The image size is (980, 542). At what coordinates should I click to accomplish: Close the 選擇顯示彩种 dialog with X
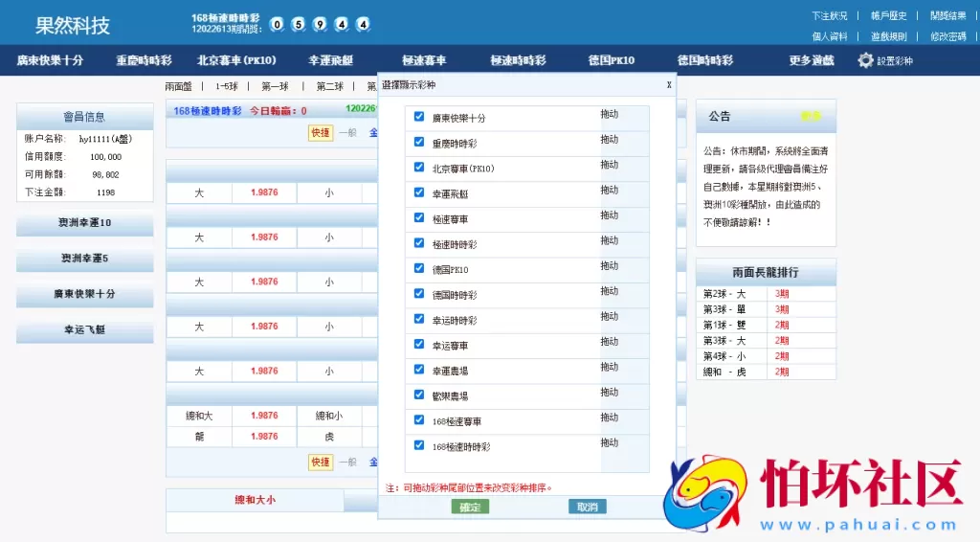669,85
